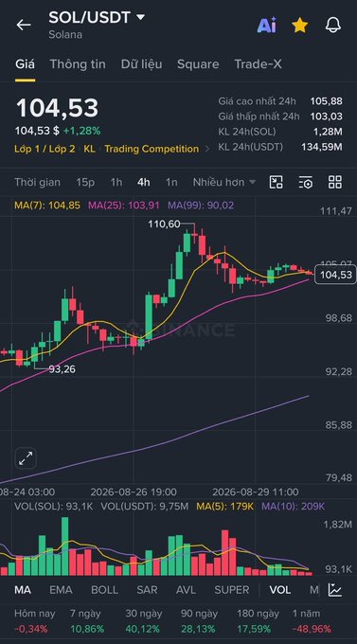
Task: Open the Lớp 1 / Lớp 2 tag
Action: [x=45, y=149]
